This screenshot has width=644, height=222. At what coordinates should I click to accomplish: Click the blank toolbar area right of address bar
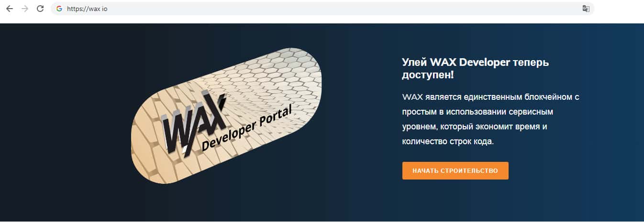(x=619, y=9)
